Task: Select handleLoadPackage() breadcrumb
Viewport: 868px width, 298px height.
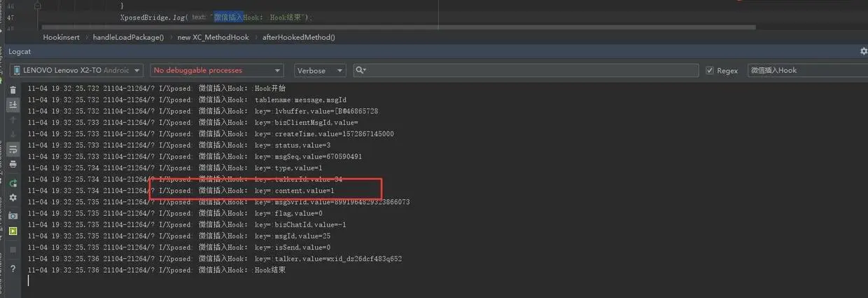Action: pos(128,37)
